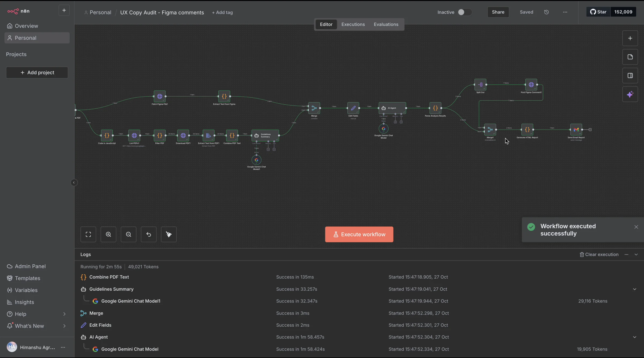The width and height of the screenshot is (644, 358).
Task: Reset canvas zoom with the undo arrow icon
Action: click(149, 234)
